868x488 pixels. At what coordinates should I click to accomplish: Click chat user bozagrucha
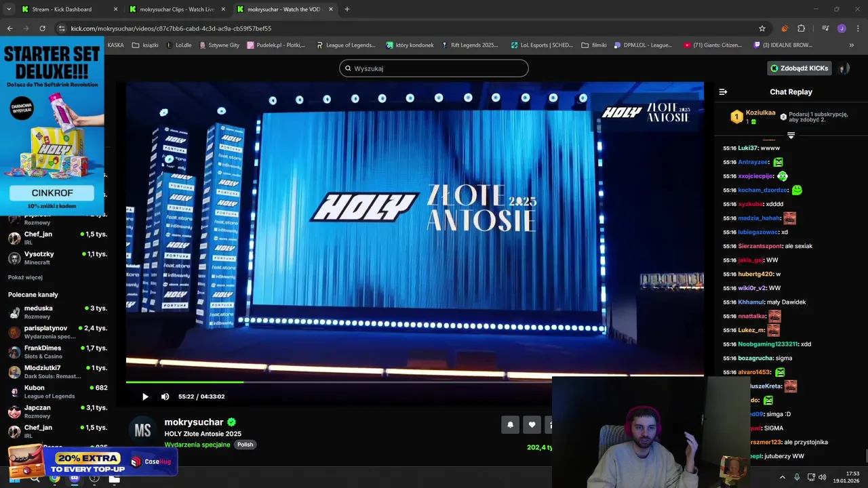pos(755,358)
